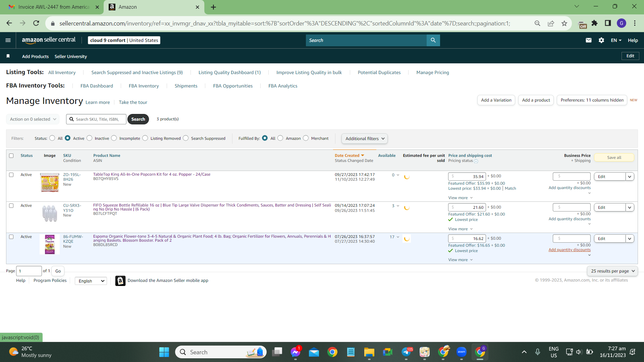Open the 25 results per page dropdown

pos(612,271)
